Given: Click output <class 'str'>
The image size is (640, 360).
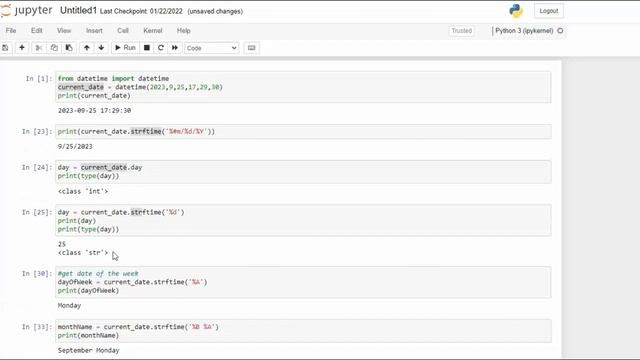Looking at the screenshot, I should [83, 253].
